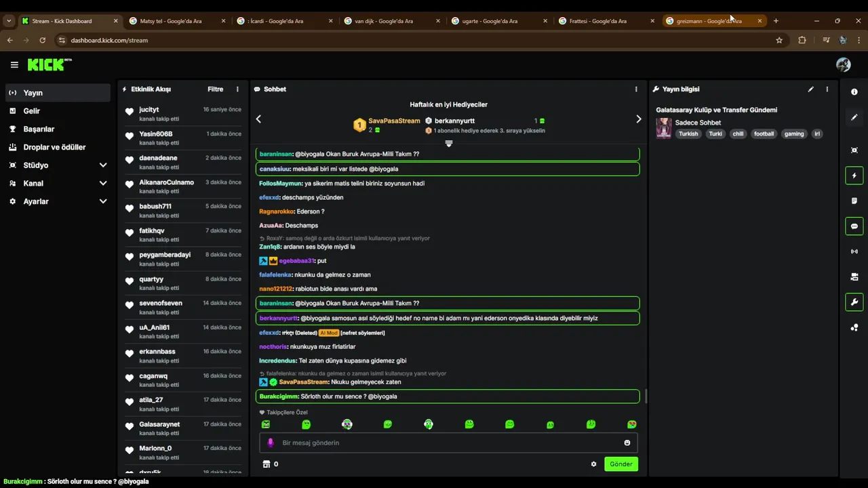Image resolution: width=868 pixels, height=488 pixels.
Task: Open Sohbet panel three-dot menu
Action: tap(636, 89)
